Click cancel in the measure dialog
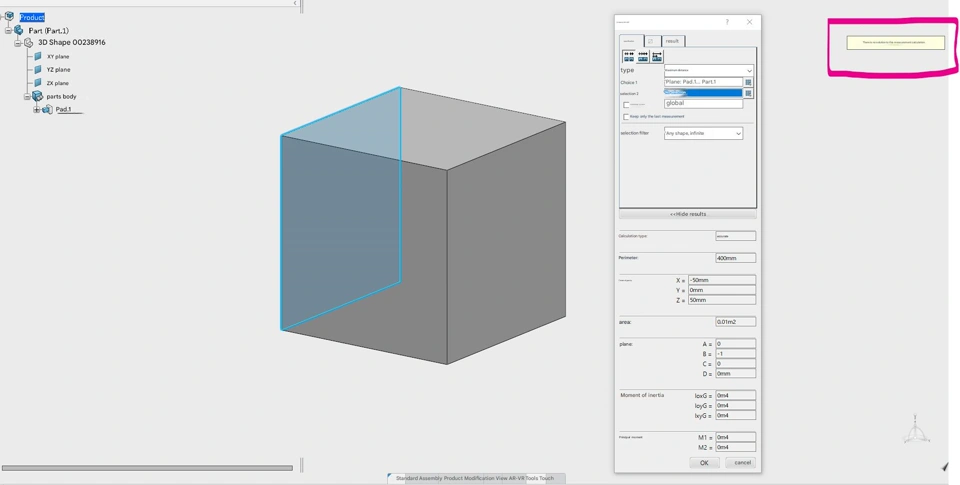The height and width of the screenshot is (485, 960). coord(742,463)
